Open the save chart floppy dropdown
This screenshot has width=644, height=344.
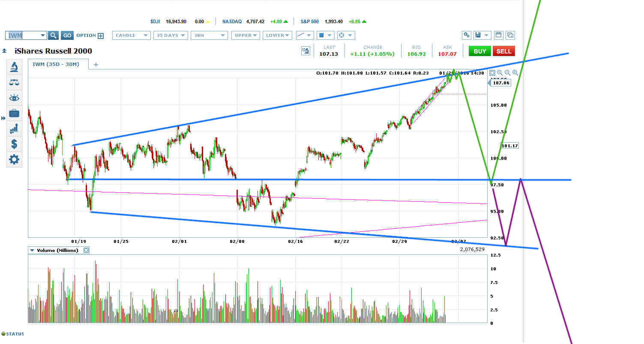(x=482, y=36)
